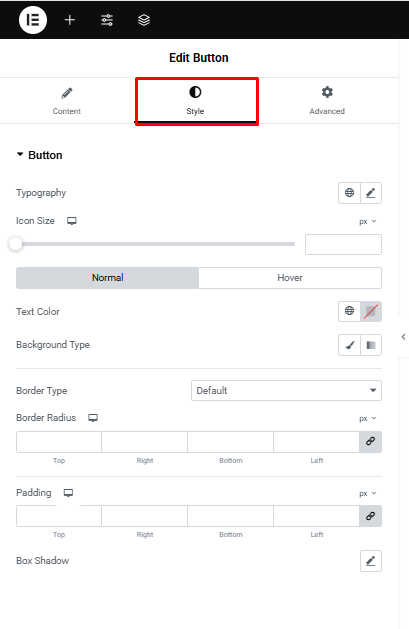
Task: Open the Text Color swatch picker
Action: click(371, 311)
